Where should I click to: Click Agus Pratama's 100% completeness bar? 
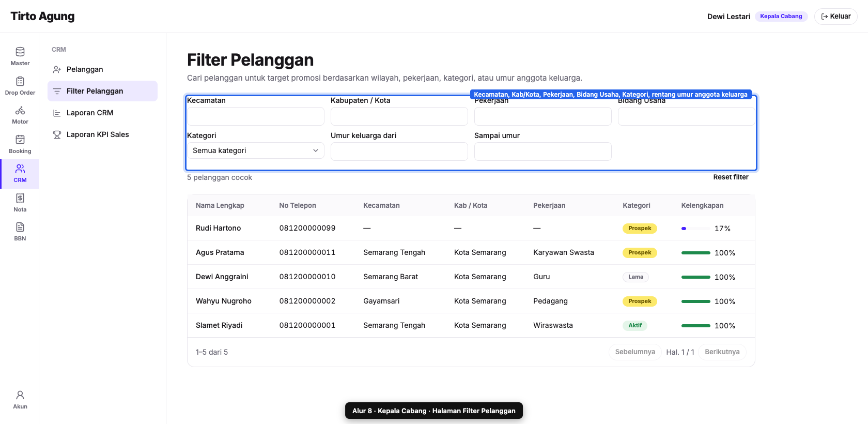[x=696, y=253]
